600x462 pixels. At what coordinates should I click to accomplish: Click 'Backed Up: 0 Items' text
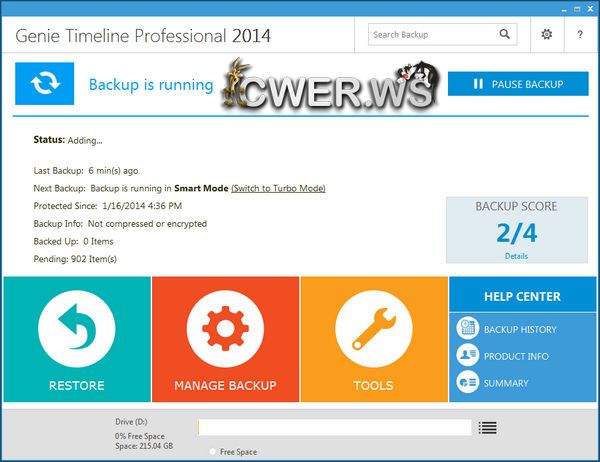(73, 242)
